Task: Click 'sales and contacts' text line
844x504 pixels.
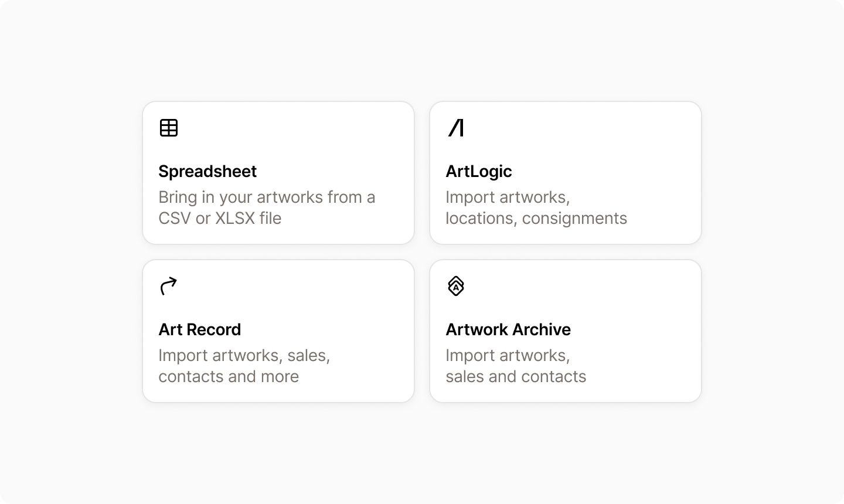Action: (516, 376)
